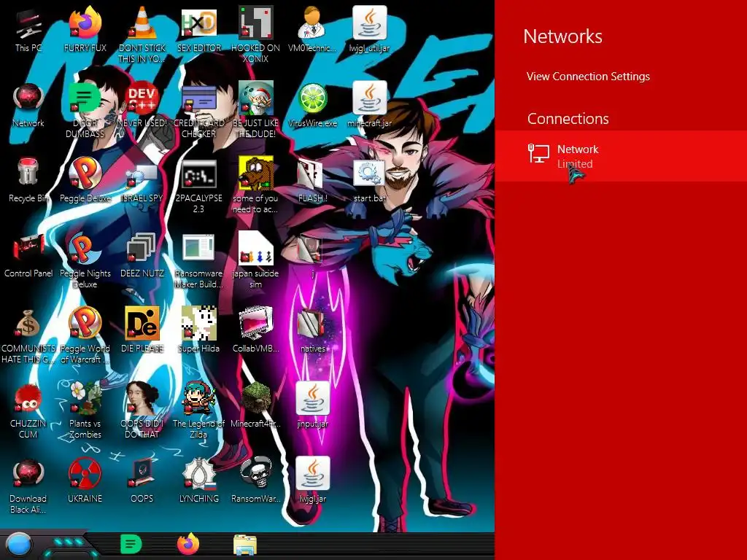The image size is (747, 560).
Task: Open File Explorer from the taskbar
Action: pos(245,545)
